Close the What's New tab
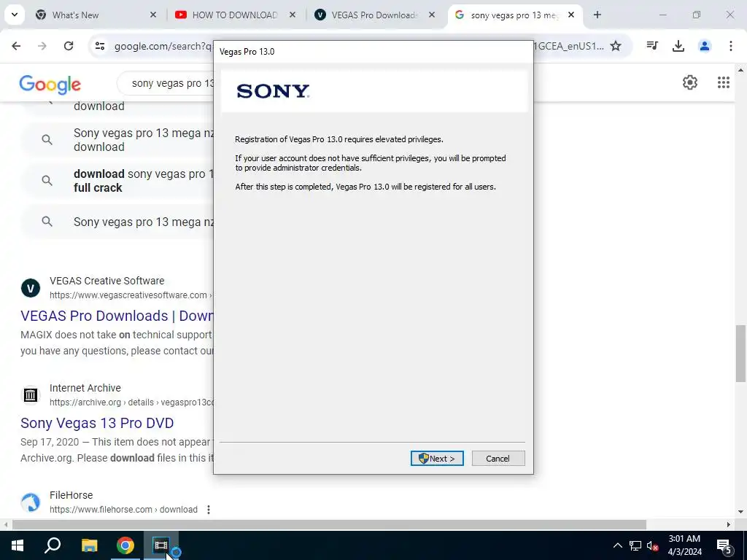This screenshot has width=747, height=560. click(x=153, y=15)
